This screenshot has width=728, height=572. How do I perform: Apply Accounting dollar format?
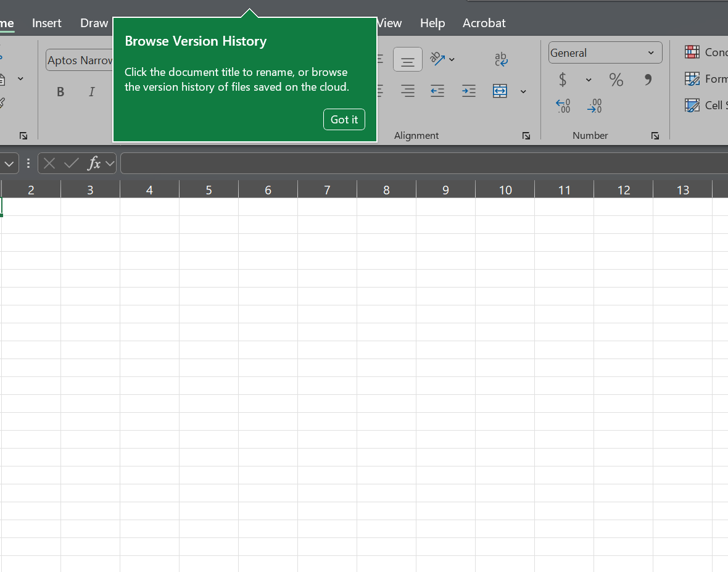tap(562, 80)
